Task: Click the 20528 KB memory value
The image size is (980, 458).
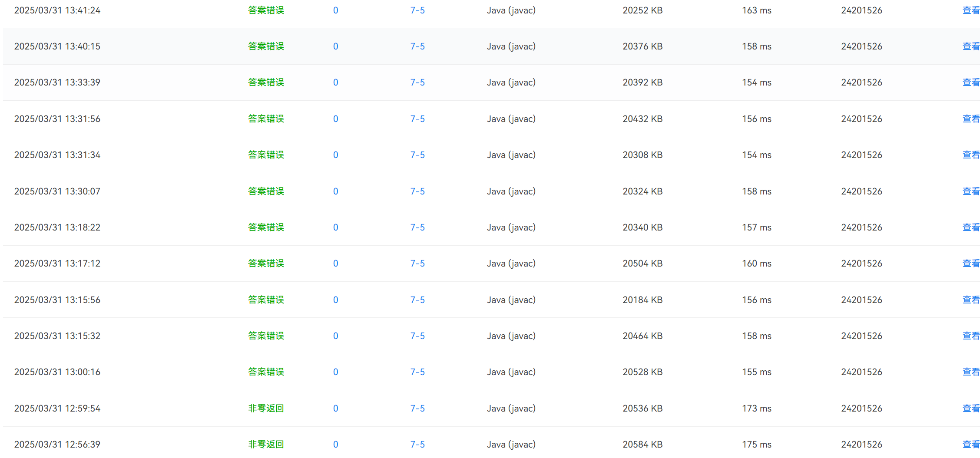Action: point(642,372)
